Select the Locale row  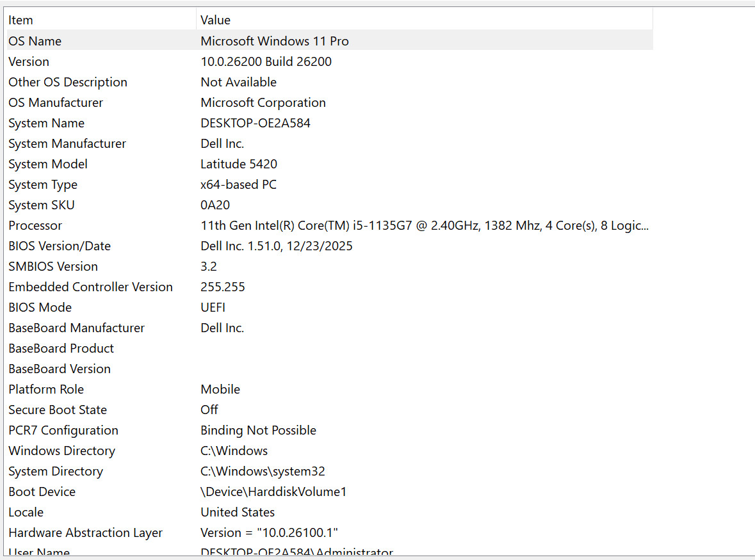26,513
